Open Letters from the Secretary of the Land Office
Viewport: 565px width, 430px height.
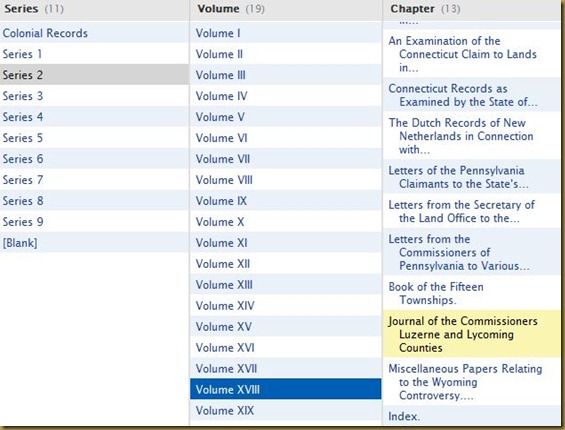pos(471,211)
